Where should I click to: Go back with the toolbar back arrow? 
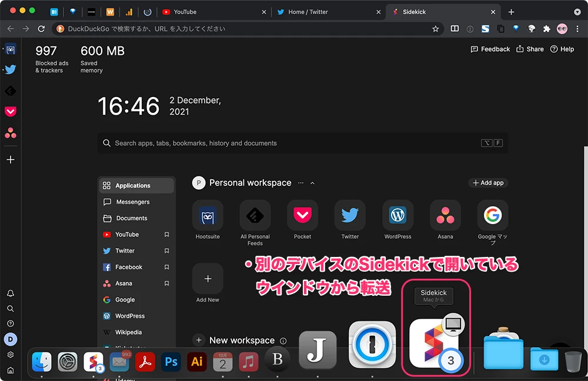(x=11, y=29)
